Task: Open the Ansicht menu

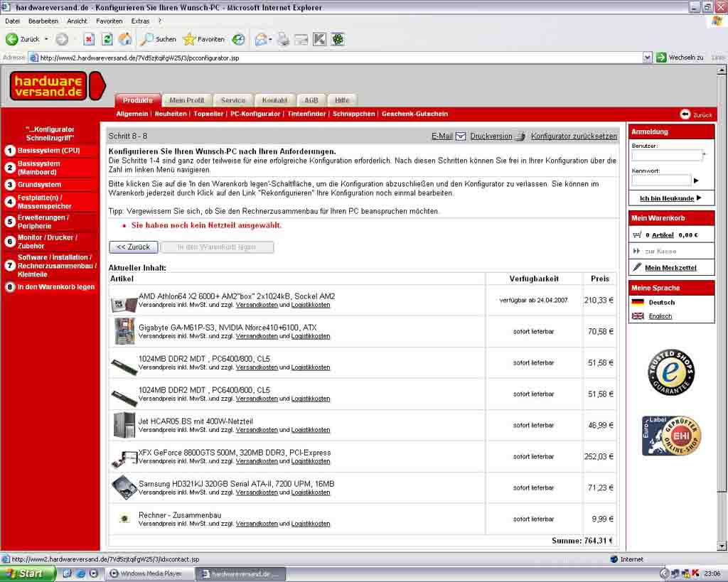Action: 77,21
